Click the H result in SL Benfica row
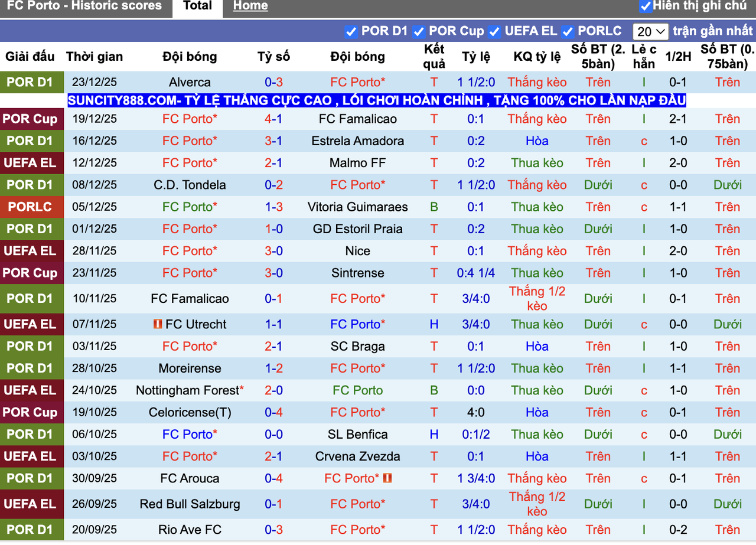 pyautogui.click(x=434, y=435)
